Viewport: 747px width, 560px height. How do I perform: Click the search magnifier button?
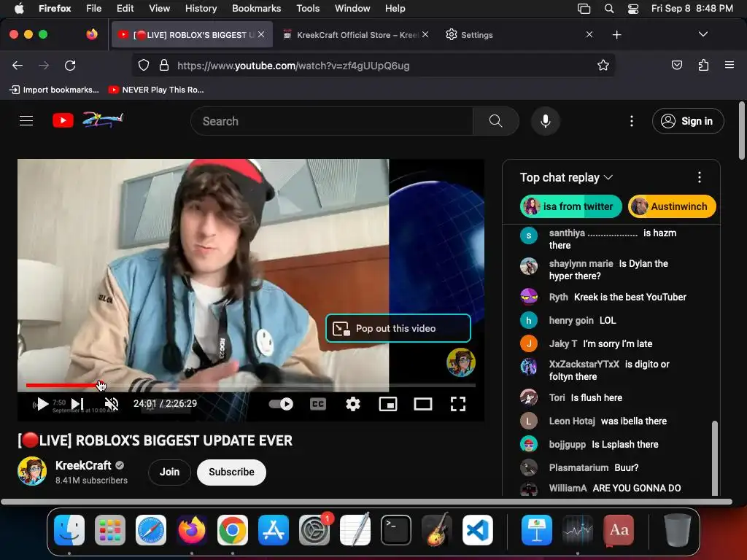coord(495,121)
